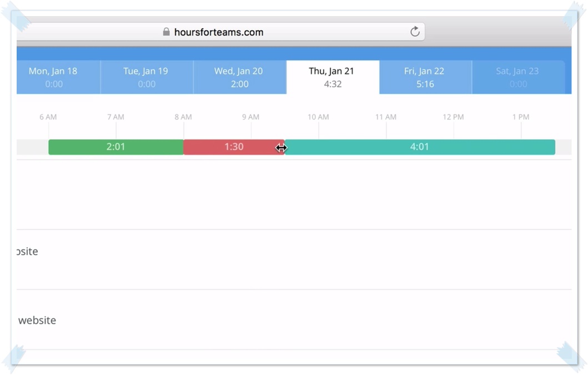Click the 12 PM timeline marker
The height and width of the screenshot is (375, 588).
click(x=453, y=117)
